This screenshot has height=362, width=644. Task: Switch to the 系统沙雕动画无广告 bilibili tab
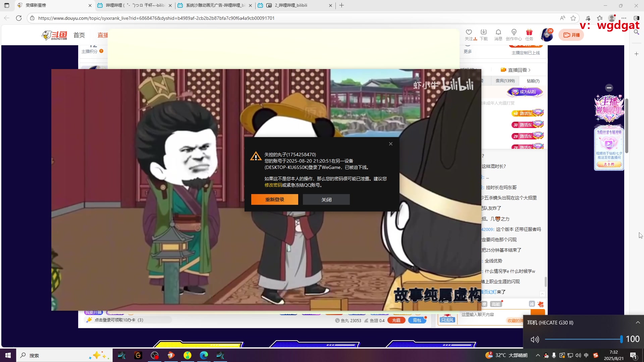click(215, 5)
